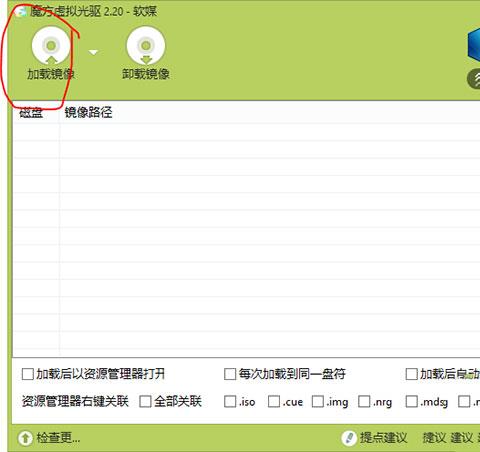This screenshot has width=480, height=452.
Task: Click the 磁盘 column header
Action: click(31, 113)
